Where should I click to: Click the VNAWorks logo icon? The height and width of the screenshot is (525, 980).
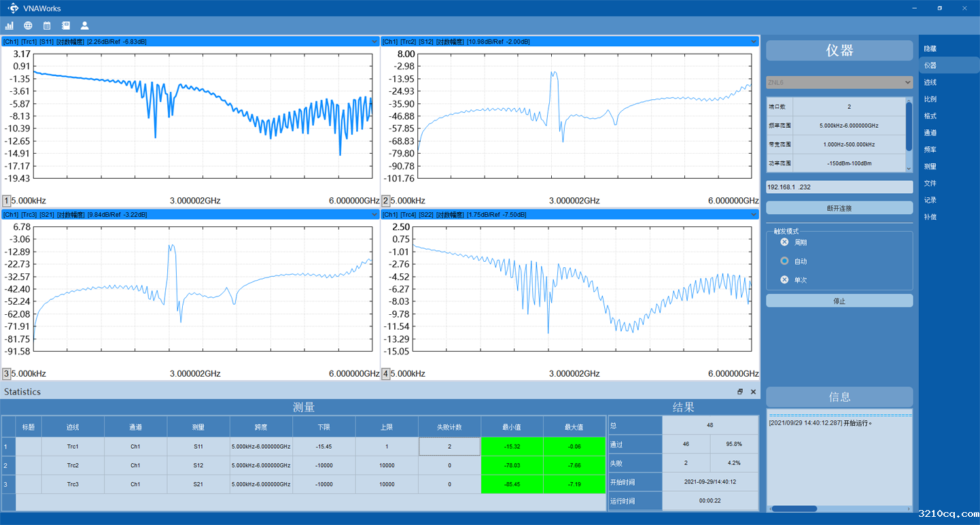(x=13, y=8)
